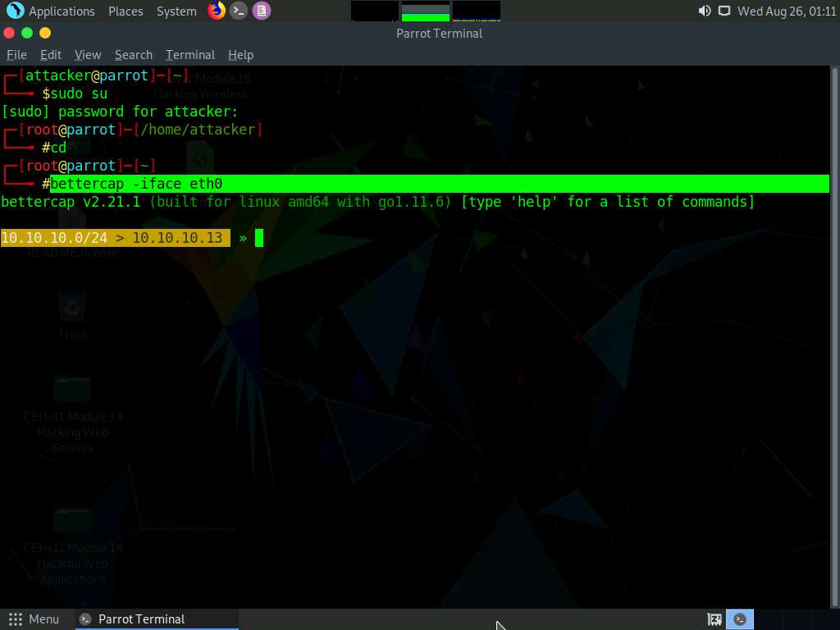Click the 'bettercap v2.21.1' version text
840x630 pixels.
point(71,202)
